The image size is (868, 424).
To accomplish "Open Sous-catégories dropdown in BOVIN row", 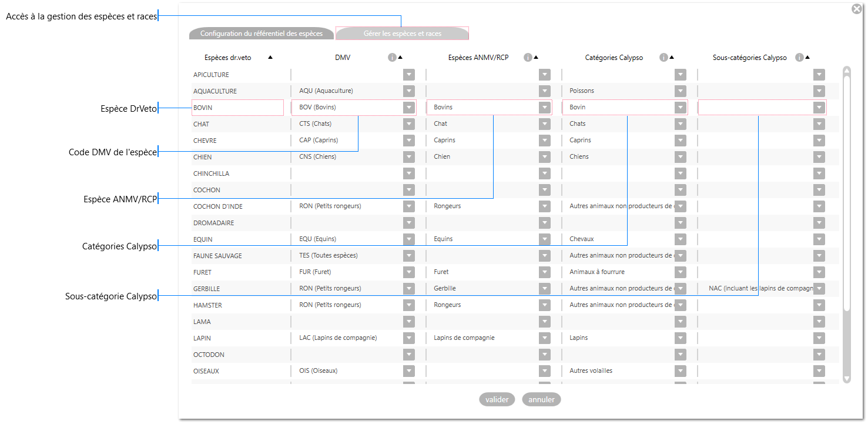I will click(x=819, y=108).
